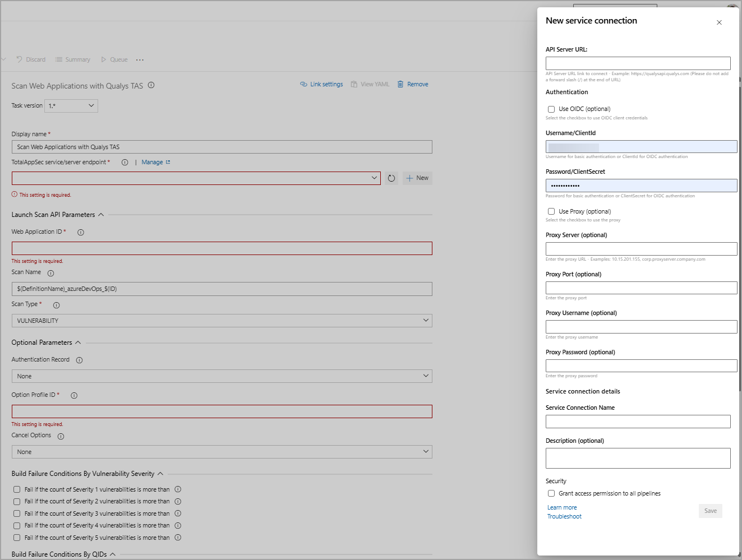The image size is (742, 560).
Task: Click the Proxy Username field
Action: click(642, 327)
